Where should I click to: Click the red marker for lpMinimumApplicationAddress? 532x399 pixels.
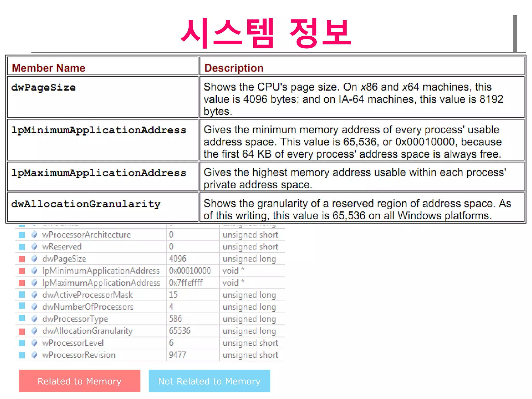(22, 271)
